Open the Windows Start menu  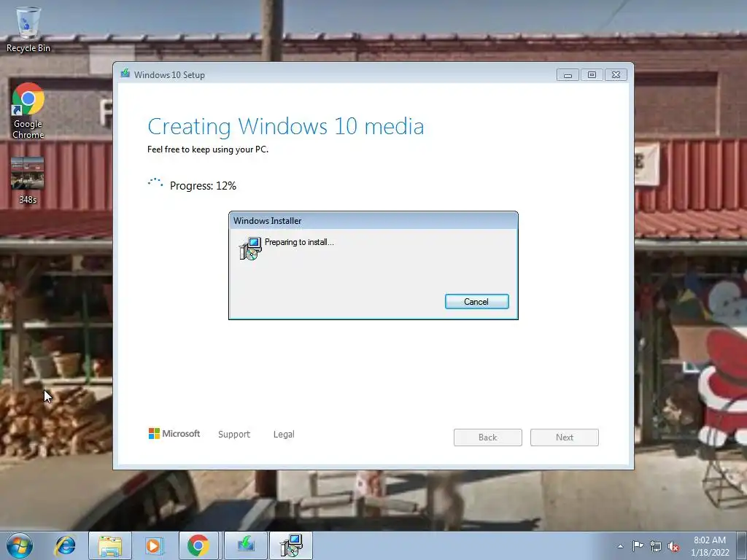(x=20, y=545)
